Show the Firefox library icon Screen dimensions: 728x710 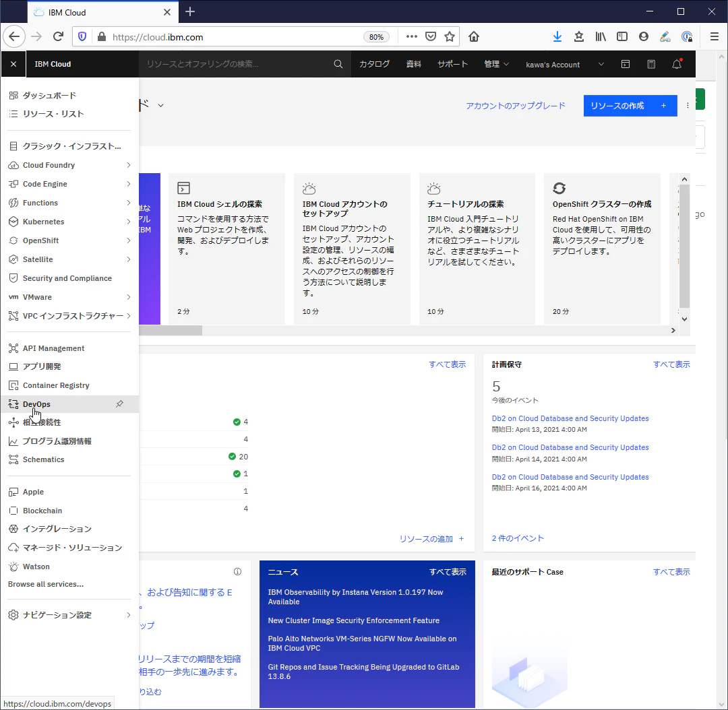coord(601,36)
